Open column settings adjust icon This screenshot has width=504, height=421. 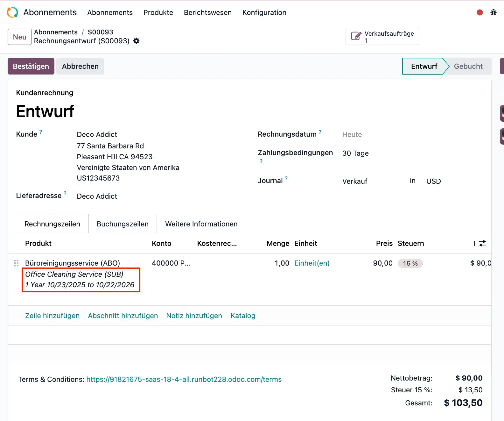click(x=482, y=244)
